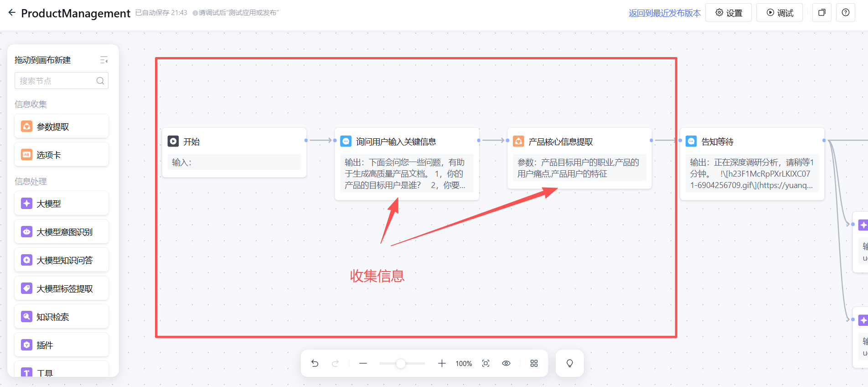The height and width of the screenshot is (387, 868).
Task: Click the copy icon next to 调试
Action: click(822, 13)
